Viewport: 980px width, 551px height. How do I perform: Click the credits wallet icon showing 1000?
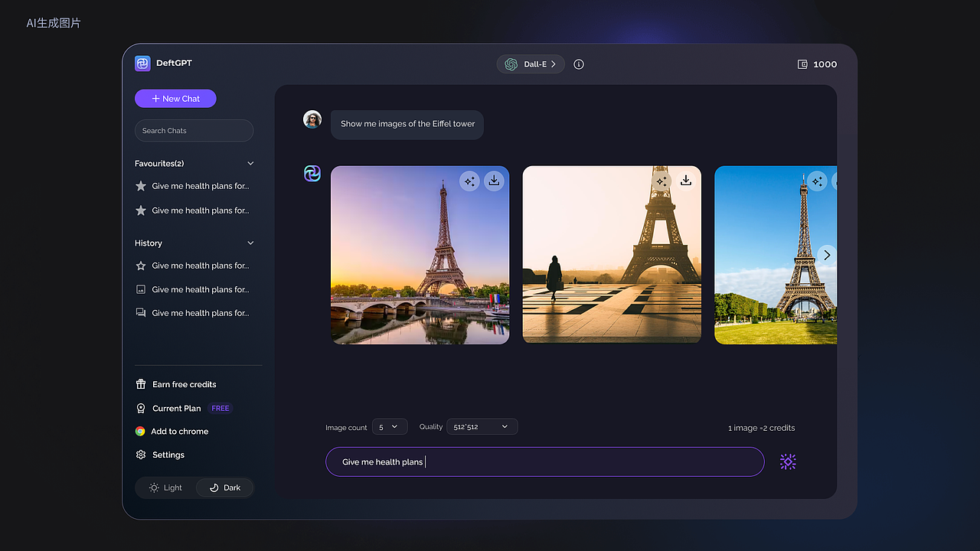(x=802, y=64)
